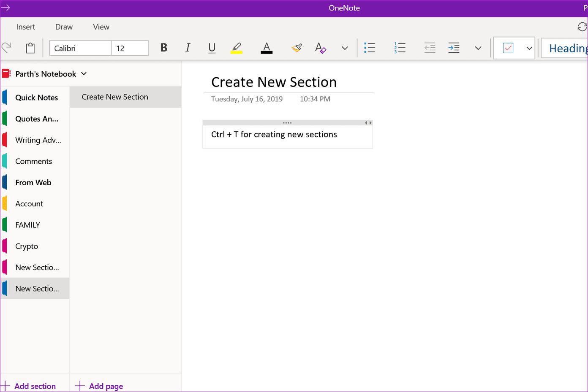
Task: Start a numbered list
Action: tap(400, 48)
